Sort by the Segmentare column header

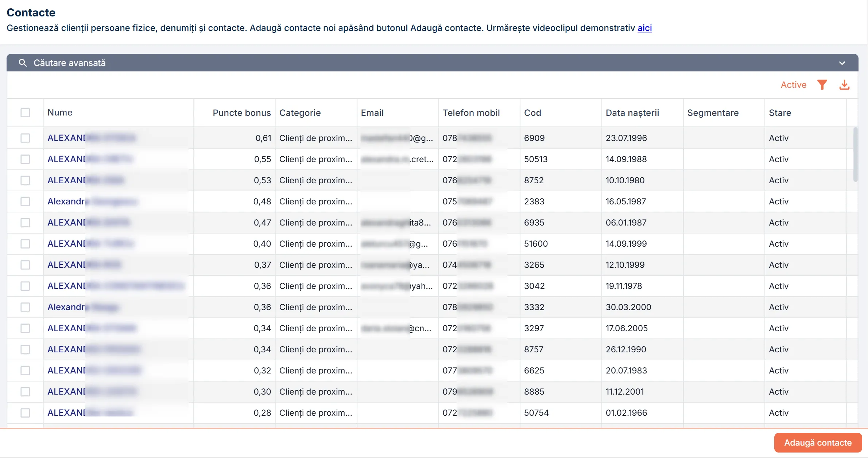point(713,113)
